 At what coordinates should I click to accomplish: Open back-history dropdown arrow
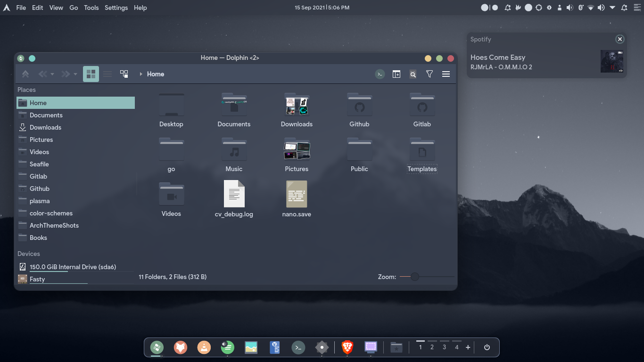[52, 74]
